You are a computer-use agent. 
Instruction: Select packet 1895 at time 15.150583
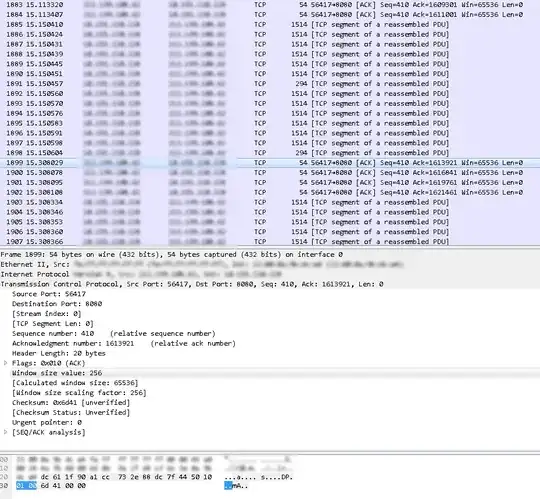[x=270, y=123]
